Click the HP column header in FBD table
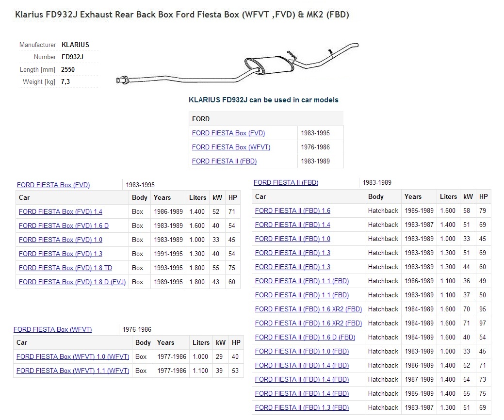Viewport: 504px width, 420px height. [484, 197]
